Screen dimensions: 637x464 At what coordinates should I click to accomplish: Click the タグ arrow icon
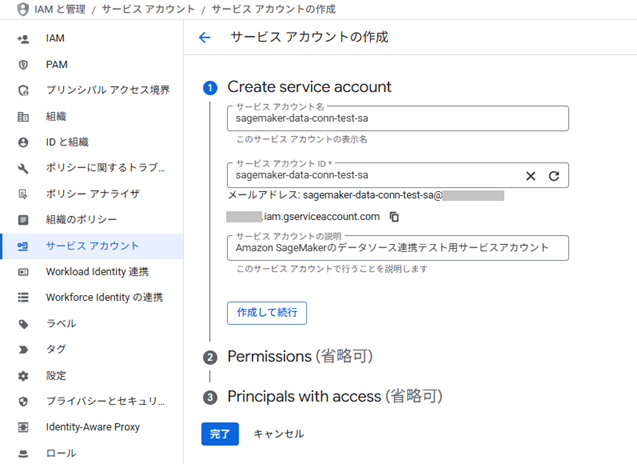pos(23,349)
